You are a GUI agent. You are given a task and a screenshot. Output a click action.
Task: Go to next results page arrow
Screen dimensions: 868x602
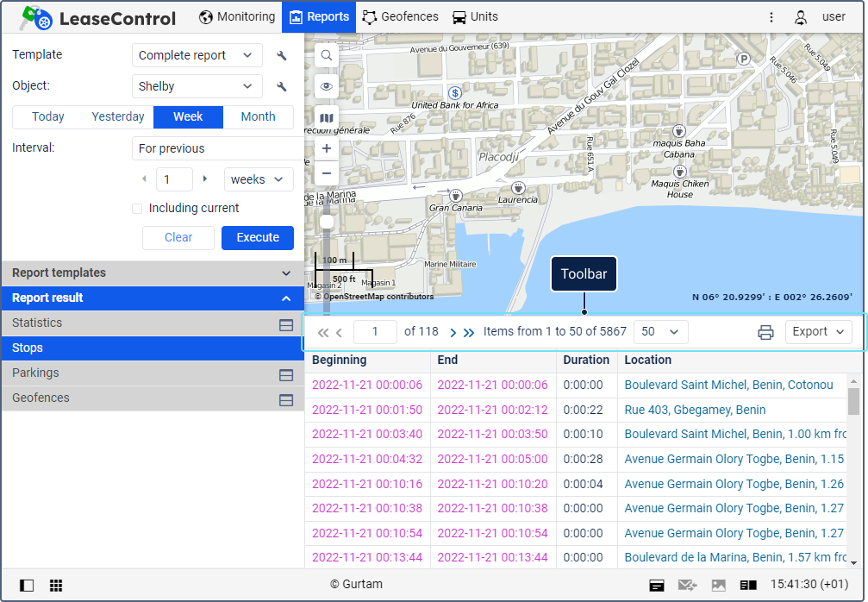[x=453, y=332]
